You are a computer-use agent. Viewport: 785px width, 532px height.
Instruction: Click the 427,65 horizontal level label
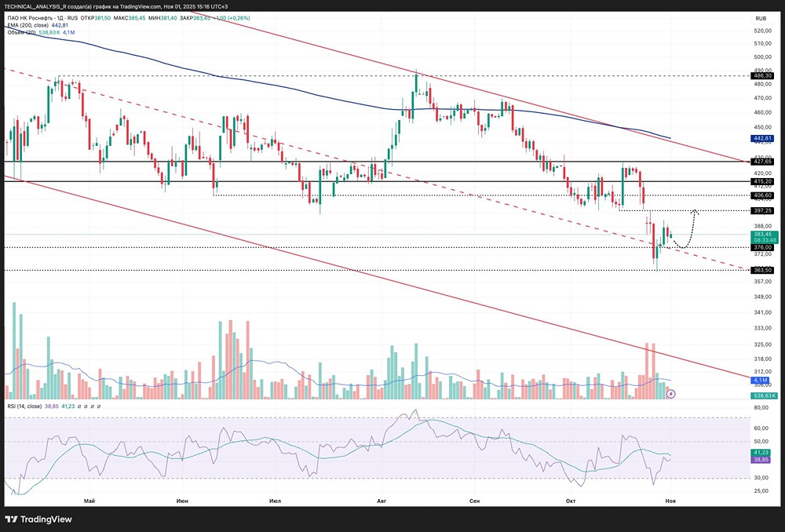[763, 162]
